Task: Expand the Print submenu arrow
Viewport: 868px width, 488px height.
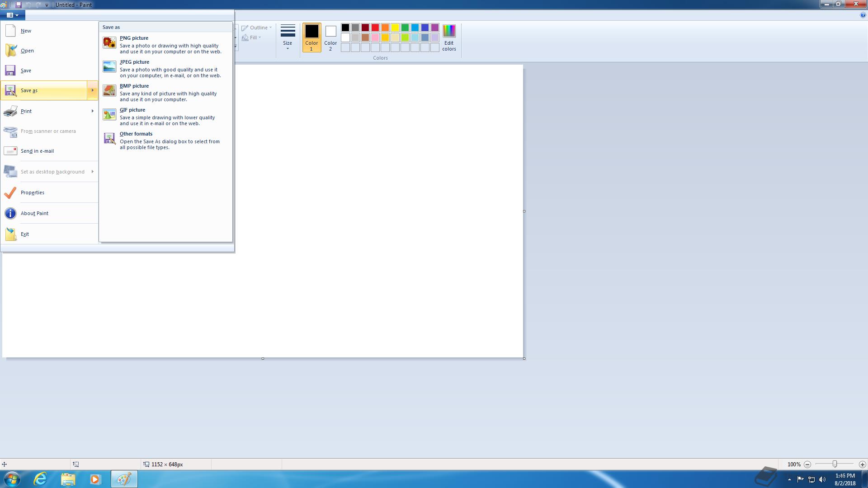Action: (92, 111)
